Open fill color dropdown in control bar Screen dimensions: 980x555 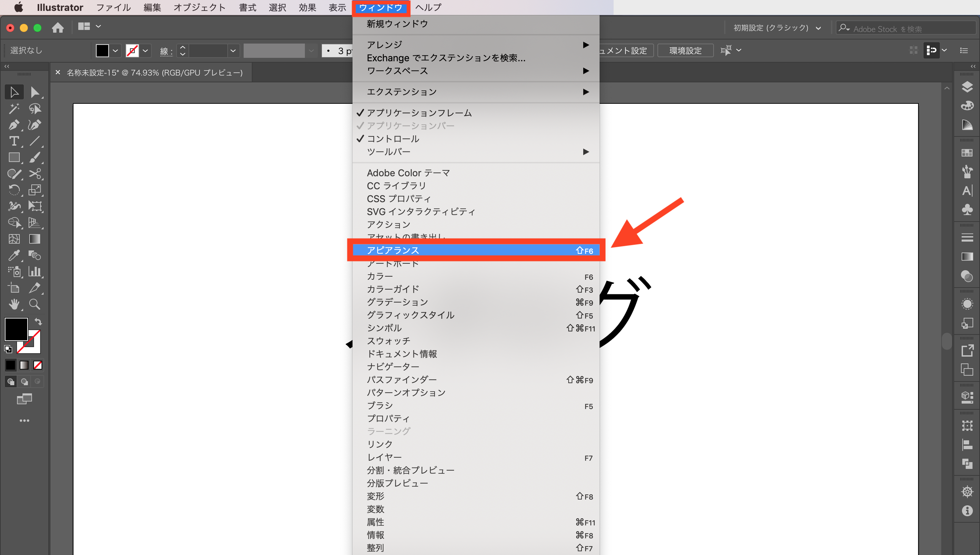(115, 50)
